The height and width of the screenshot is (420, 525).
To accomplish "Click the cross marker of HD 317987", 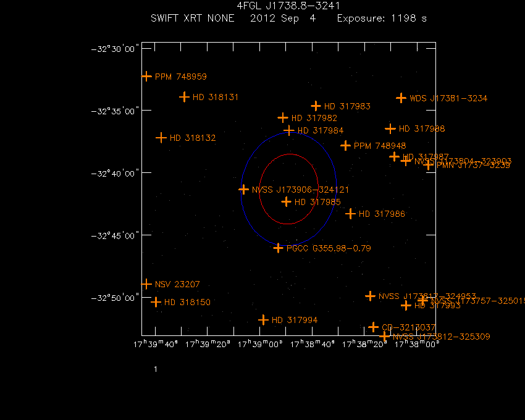I will coord(395,156).
